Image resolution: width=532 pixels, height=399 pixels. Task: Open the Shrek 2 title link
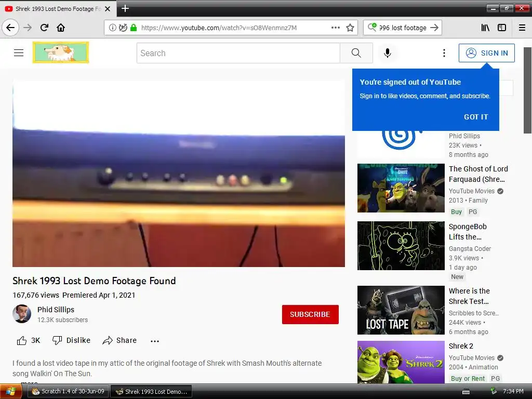(x=461, y=346)
